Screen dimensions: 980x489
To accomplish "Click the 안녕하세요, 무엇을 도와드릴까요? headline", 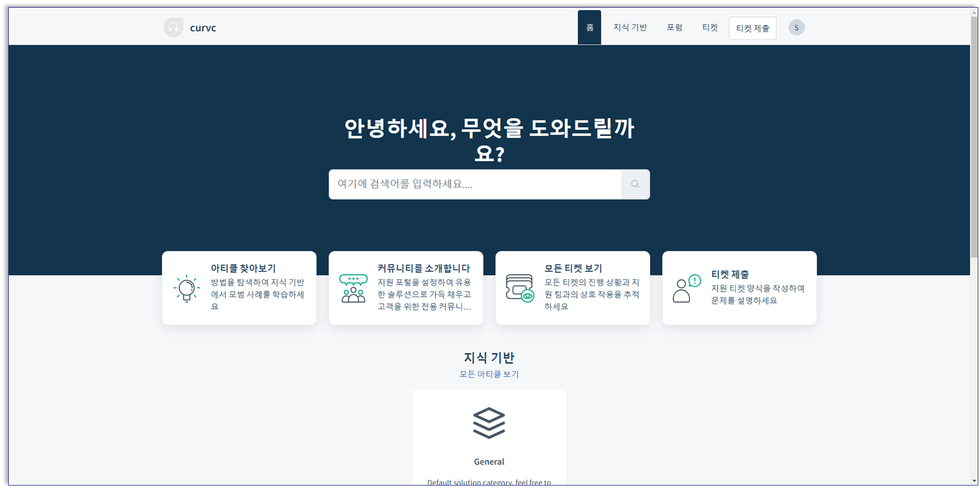I will click(489, 141).
